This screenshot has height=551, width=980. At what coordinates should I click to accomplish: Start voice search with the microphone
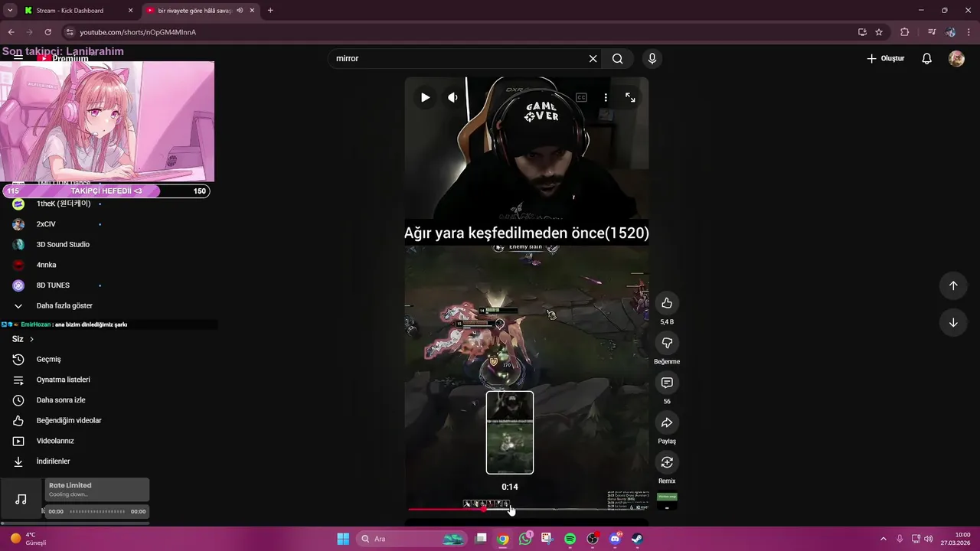point(652,59)
